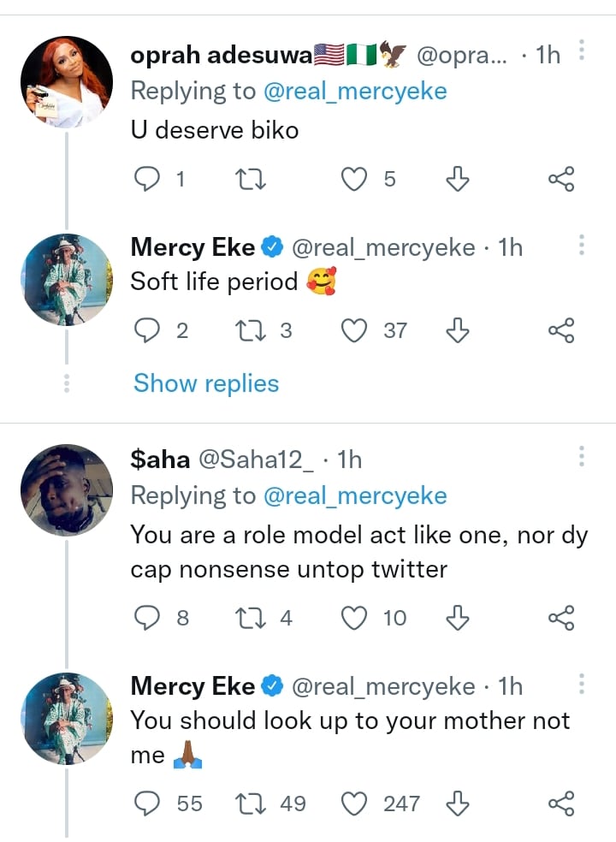This screenshot has width=616, height=842.
Task: Open @real_mercyeke mention in $aha's reply
Action: tap(355, 495)
